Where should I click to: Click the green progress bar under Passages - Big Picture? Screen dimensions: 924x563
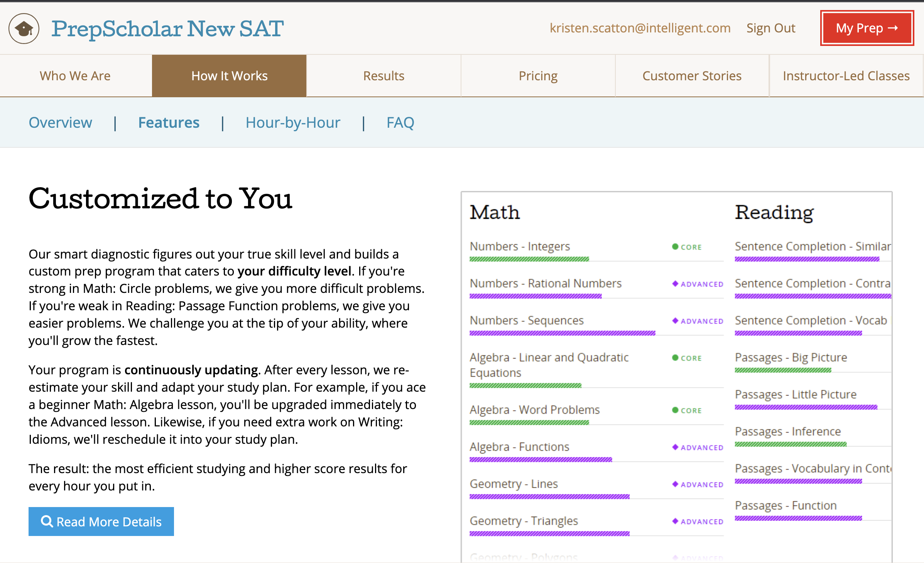click(782, 370)
